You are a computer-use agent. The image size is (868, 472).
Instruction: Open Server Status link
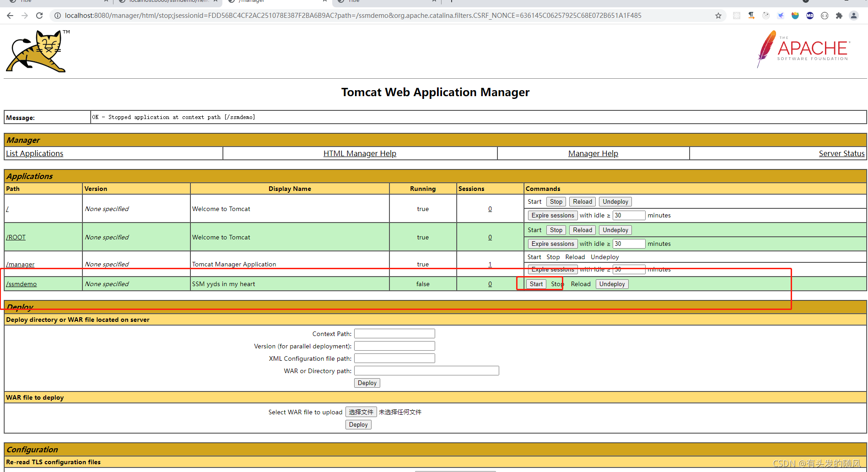coord(841,153)
